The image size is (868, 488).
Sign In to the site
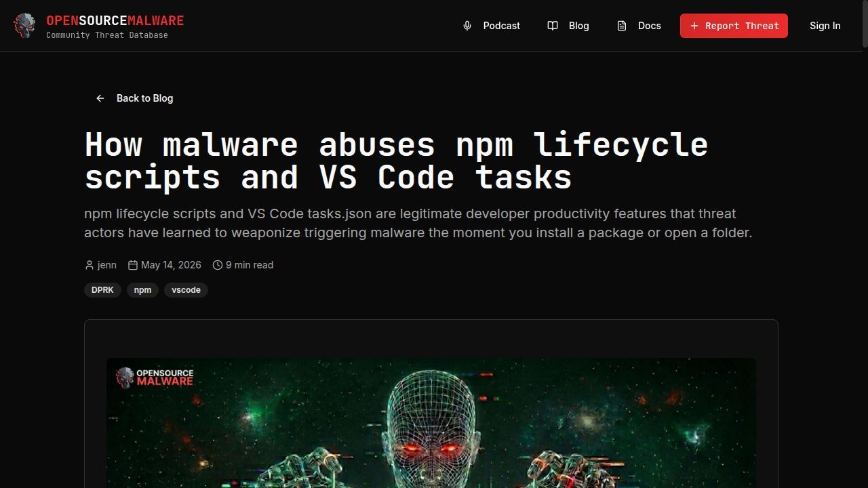[825, 26]
